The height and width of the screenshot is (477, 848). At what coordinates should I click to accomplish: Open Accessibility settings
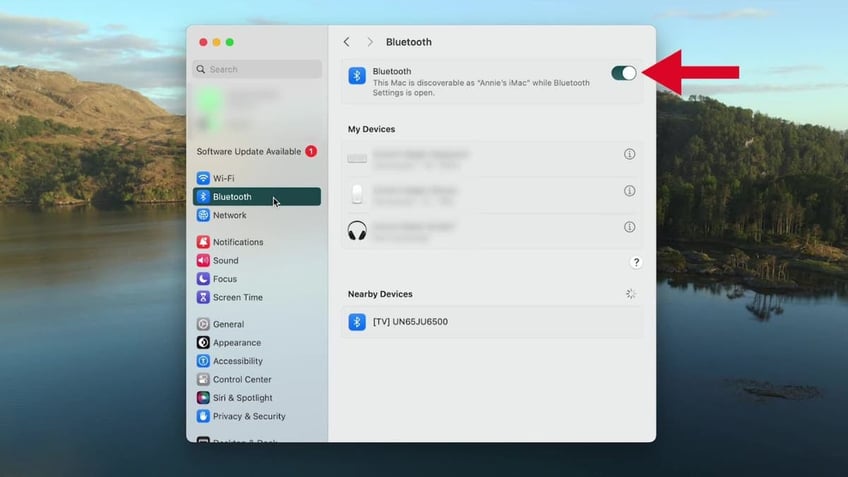[257, 361]
